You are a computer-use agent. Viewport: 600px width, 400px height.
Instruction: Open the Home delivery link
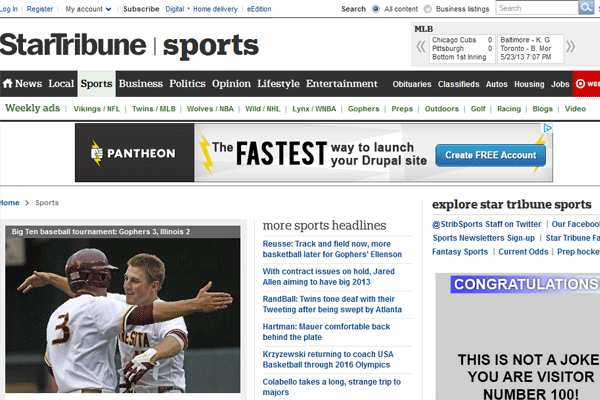(215, 9)
